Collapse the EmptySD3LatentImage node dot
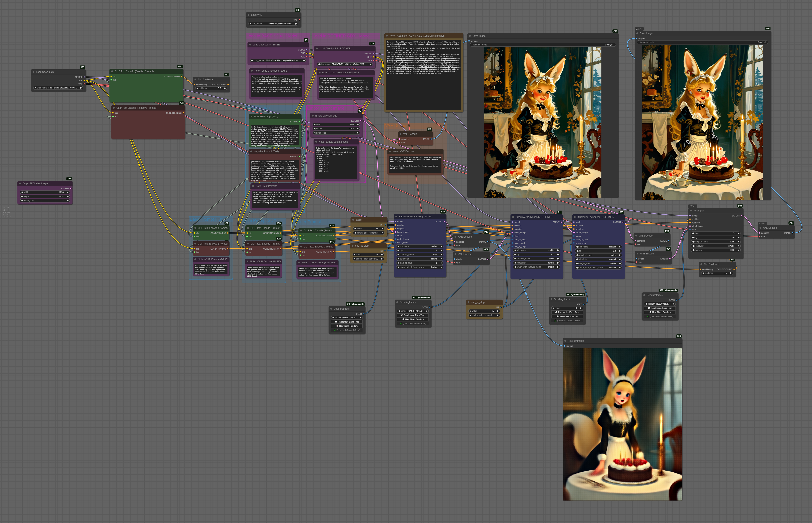 [20, 183]
